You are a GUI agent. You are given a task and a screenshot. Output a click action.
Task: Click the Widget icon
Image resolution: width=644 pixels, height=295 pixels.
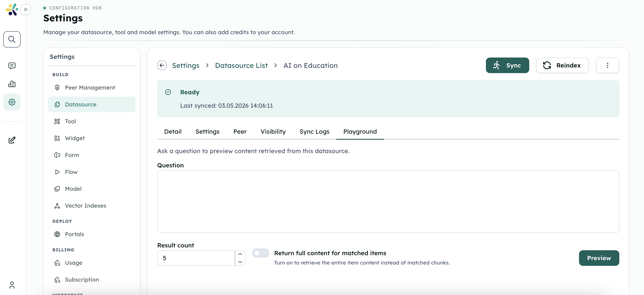click(57, 138)
